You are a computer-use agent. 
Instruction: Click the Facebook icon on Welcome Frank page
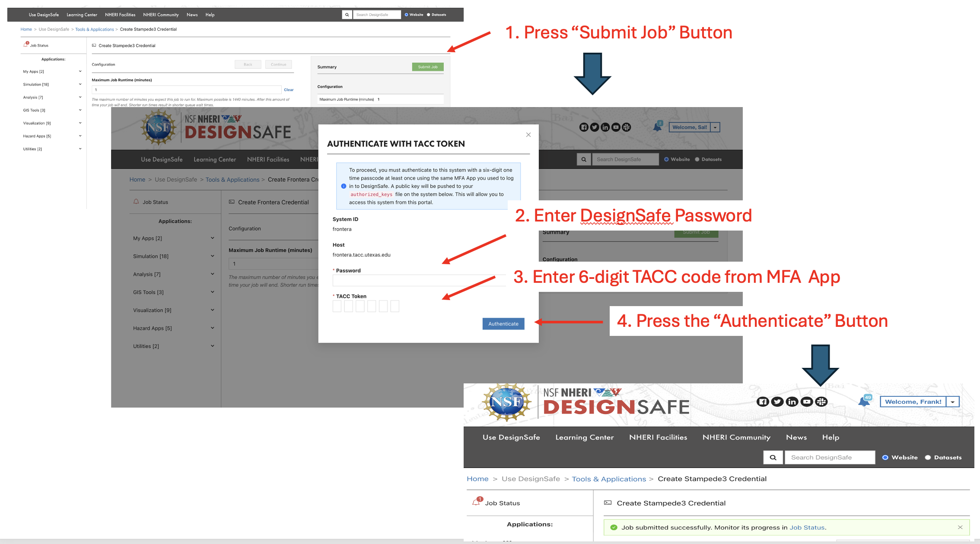(x=763, y=402)
